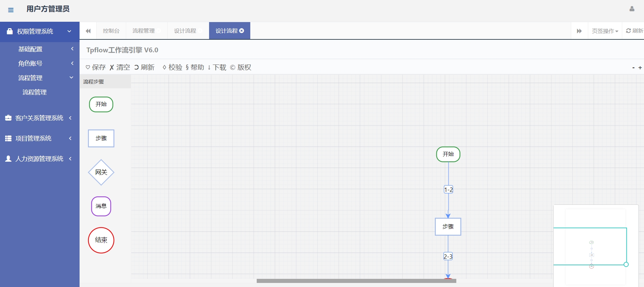Switch to the 控制台 tab
The image size is (644, 287).
point(111,31)
